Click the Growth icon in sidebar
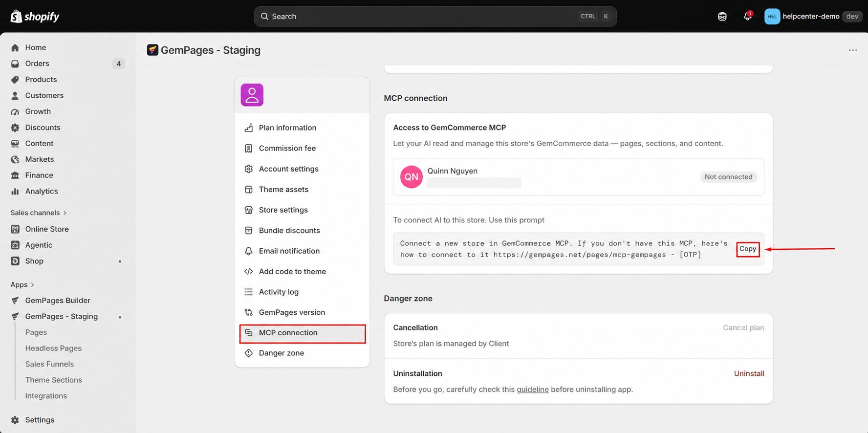Screen dimensions: 868x433 pos(15,111)
